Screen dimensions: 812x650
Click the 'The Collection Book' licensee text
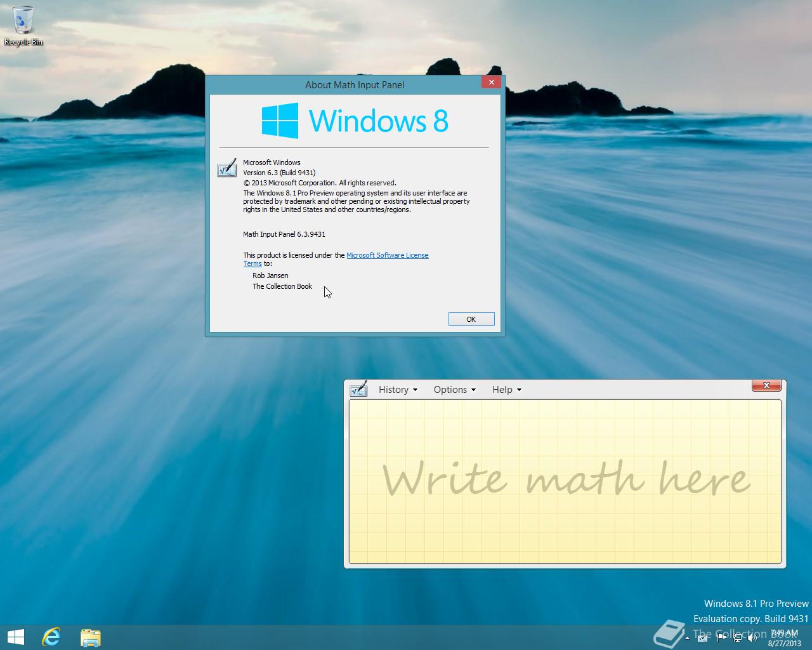coord(282,286)
